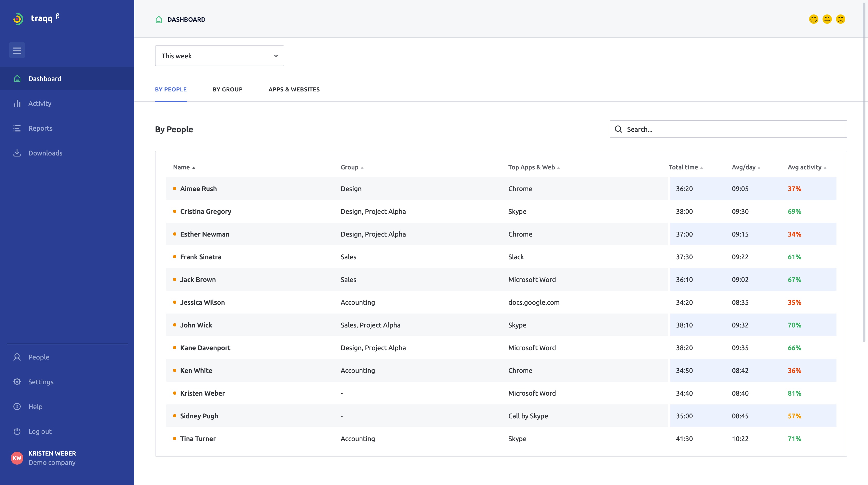Click the traqq logo icon
The image size is (868, 485).
coord(18,19)
